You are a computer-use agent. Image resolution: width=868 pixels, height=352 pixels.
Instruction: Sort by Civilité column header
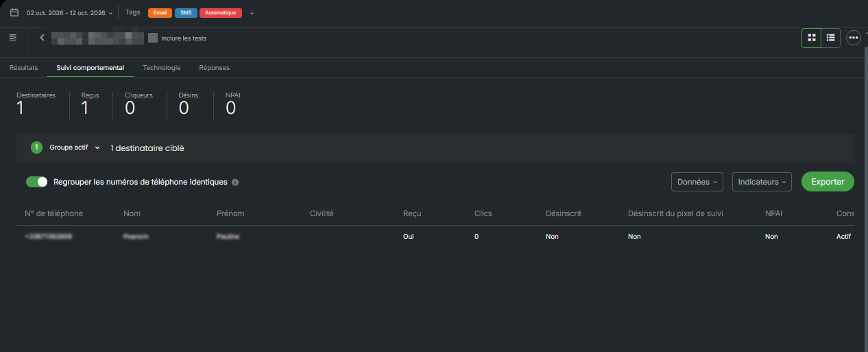[322, 213]
